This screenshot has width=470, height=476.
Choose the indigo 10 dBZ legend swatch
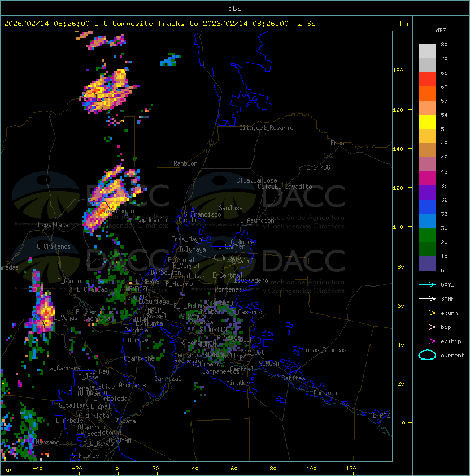click(x=427, y=263)
